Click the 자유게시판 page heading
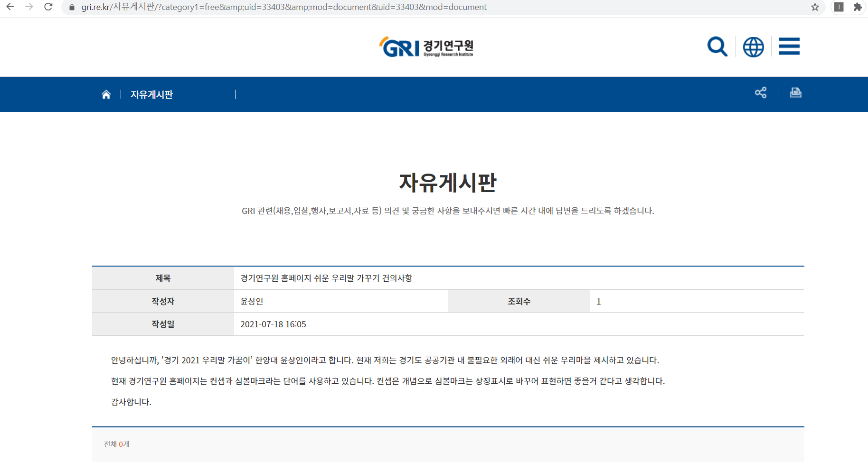 pos(448,183)
